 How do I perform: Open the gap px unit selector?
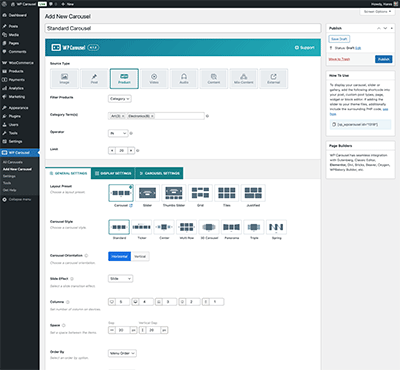pyautogui.click(x=133, y=330)
